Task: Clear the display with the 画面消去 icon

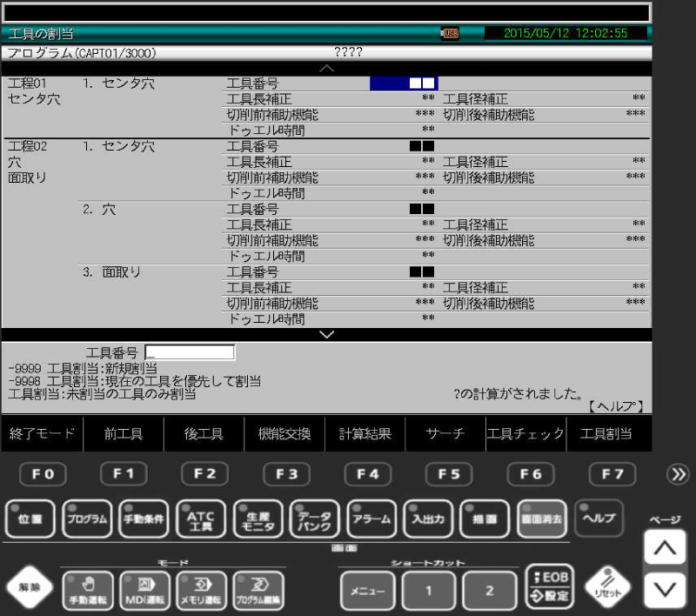Action: [x=541, y=518]
